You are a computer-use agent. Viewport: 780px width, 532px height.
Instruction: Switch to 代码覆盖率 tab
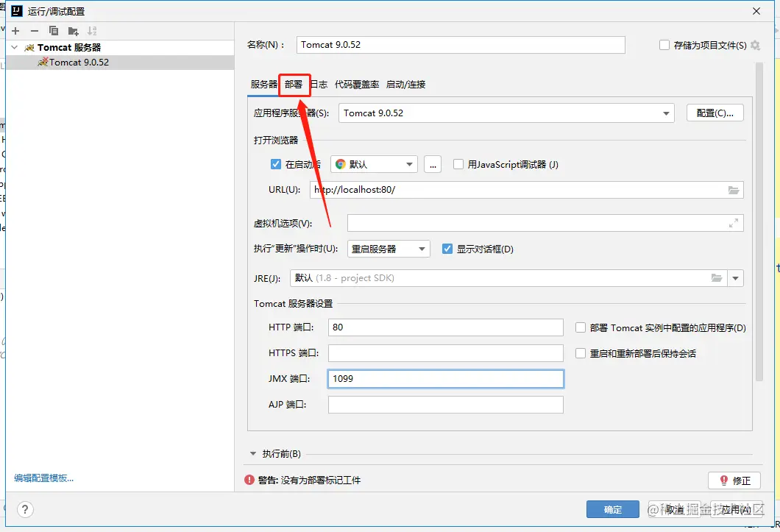coord(357,84)
